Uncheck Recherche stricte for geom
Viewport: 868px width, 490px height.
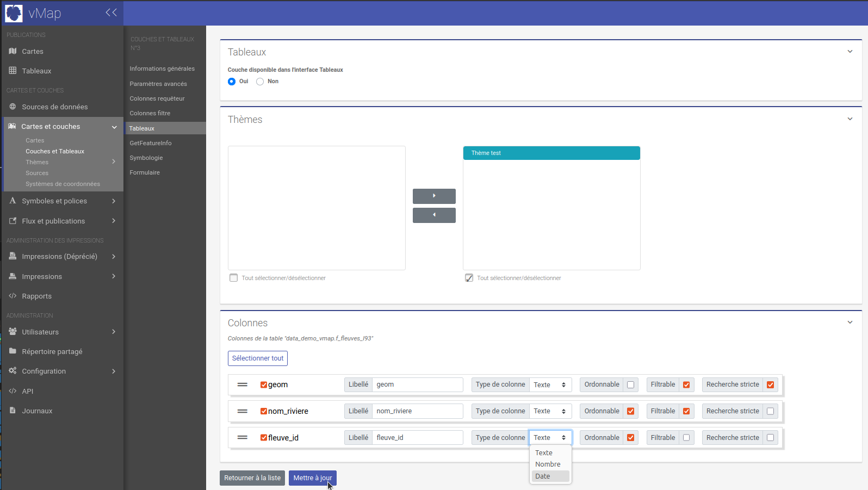click(770, 385)
